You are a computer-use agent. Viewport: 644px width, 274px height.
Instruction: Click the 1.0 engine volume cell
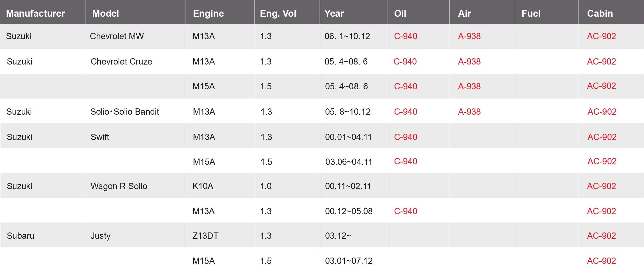266,186
